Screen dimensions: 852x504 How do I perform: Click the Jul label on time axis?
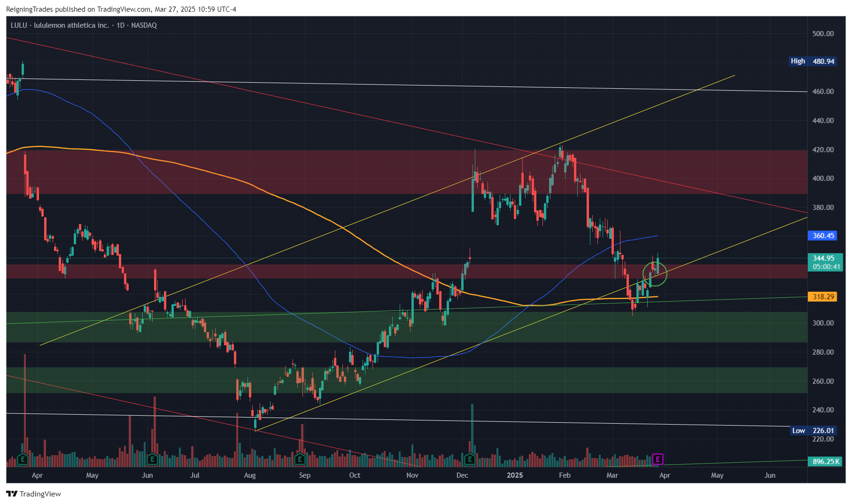(195, 475)
